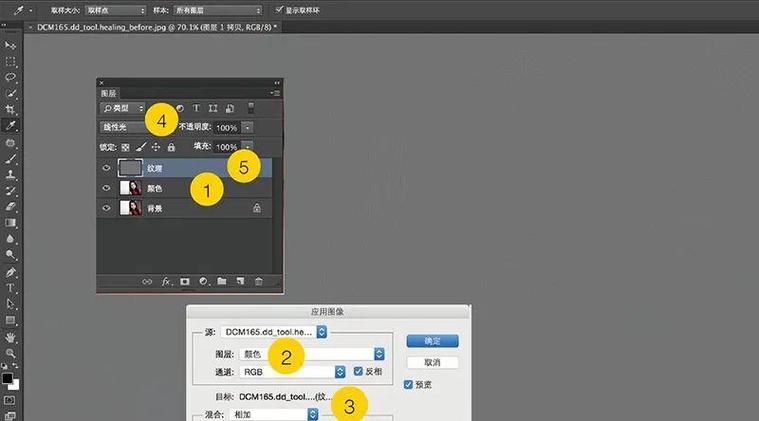Open the blend mode dropdown showing 线性光
This screenshot has width=759, height=421.
pos(125,127)
